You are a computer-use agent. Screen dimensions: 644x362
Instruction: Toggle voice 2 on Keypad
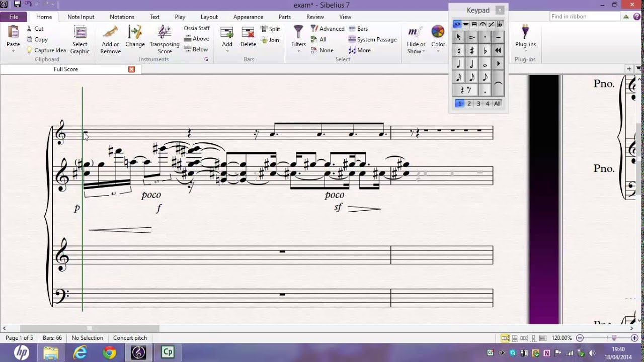point(469,104)
